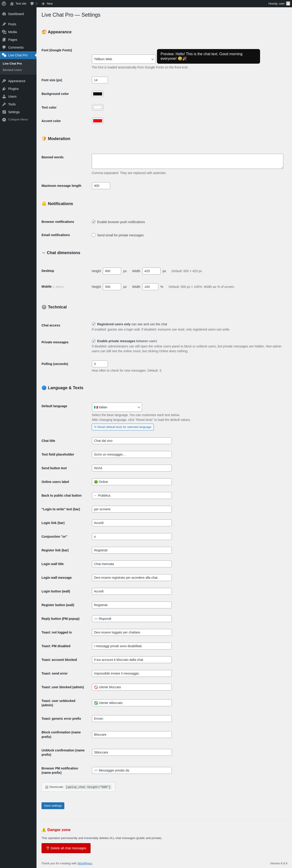Open the Test site home icon
Viewport: 292px width, 868px height.
12,4
